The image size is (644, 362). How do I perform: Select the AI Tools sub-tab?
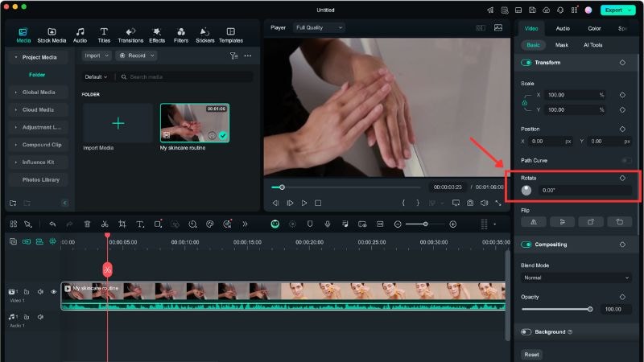point(592,45)
